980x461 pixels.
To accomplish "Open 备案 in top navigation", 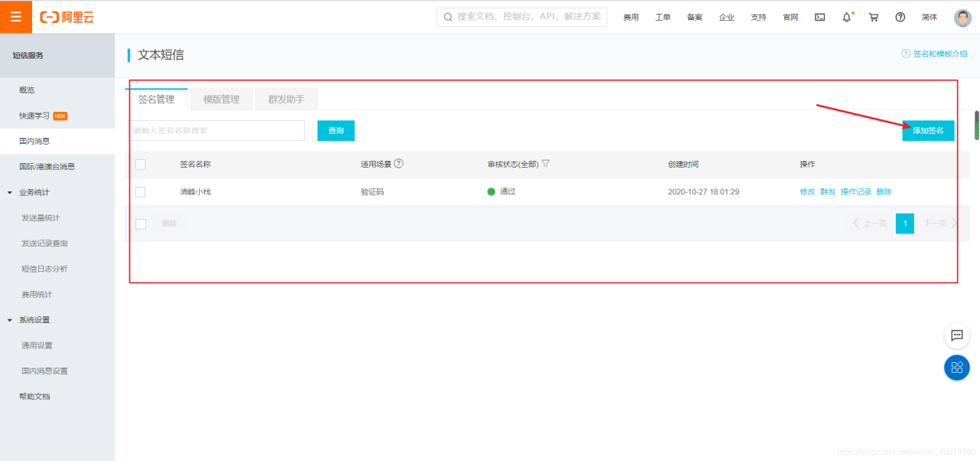I will [694, 17].
